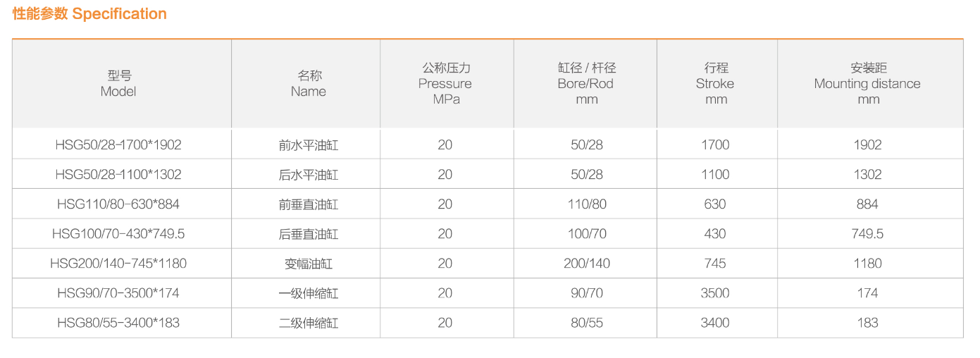980x358 pixels.
Task: Select the HSG200/140-745*1180 model entry
Action: 118,264
